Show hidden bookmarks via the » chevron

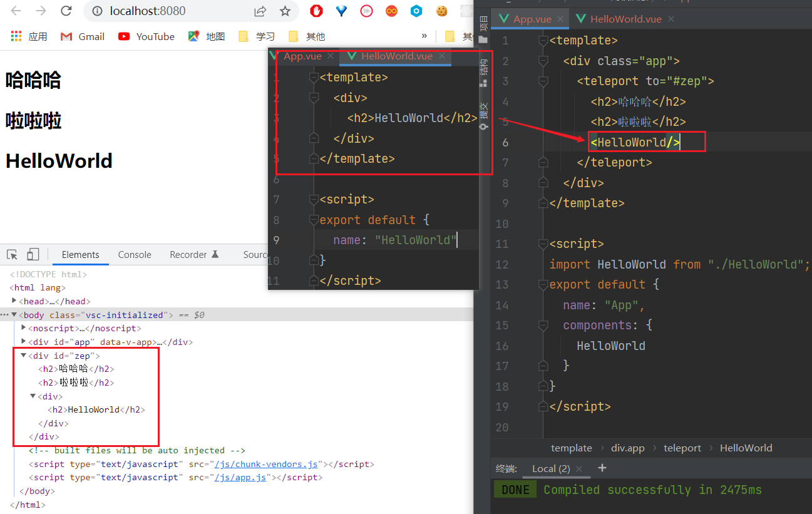(424, 36)
